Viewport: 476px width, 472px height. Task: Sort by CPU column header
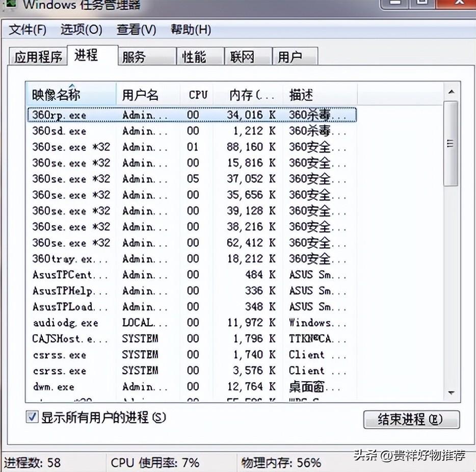point(197,94)
